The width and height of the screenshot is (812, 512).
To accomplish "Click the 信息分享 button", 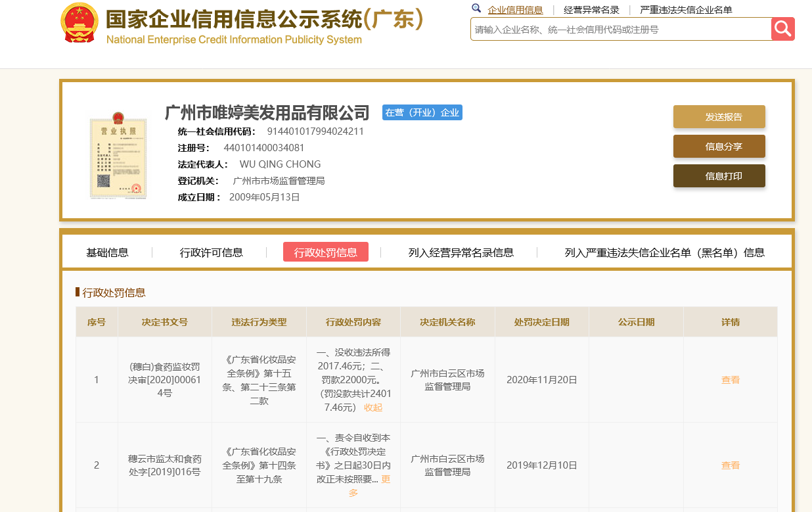I will pyautogui.click(x=719, y=147).
